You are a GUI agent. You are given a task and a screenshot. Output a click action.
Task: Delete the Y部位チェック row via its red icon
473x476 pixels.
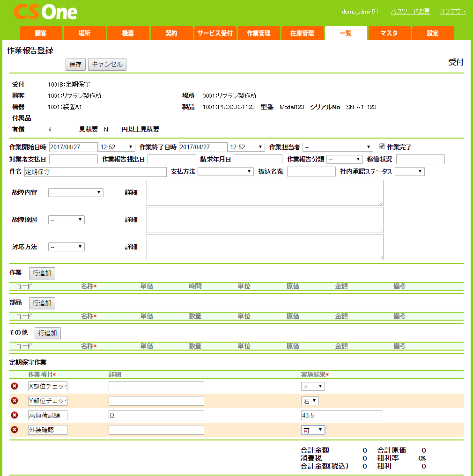pyautogui.click(x=14, y=401)
